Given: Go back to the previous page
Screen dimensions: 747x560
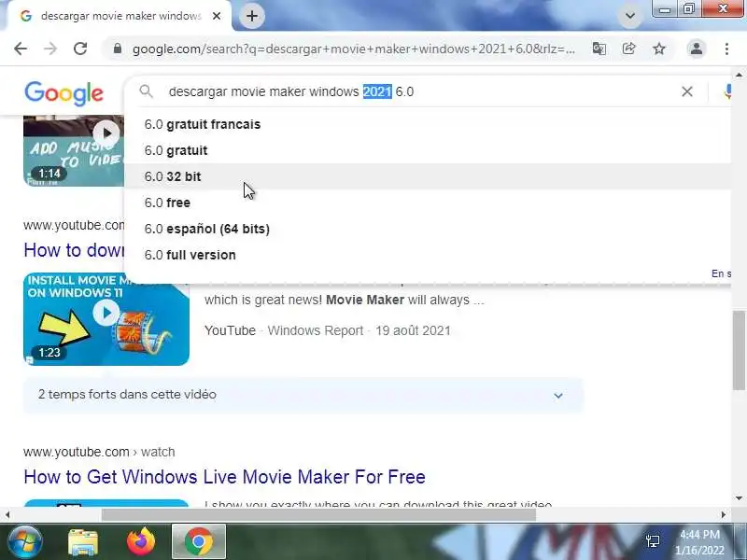Looking at the screenshot, I should tap(21, 49).
